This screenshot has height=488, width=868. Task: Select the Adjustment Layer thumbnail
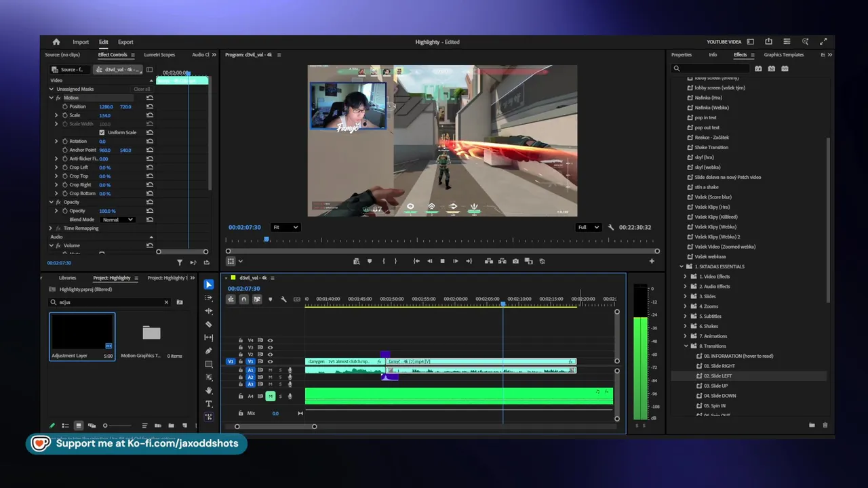coord(82,332)
